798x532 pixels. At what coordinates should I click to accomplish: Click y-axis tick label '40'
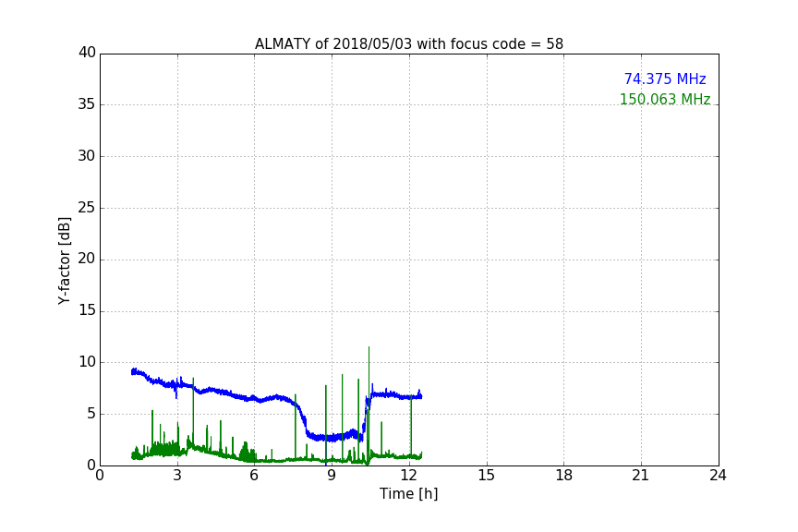coord(87,53)
